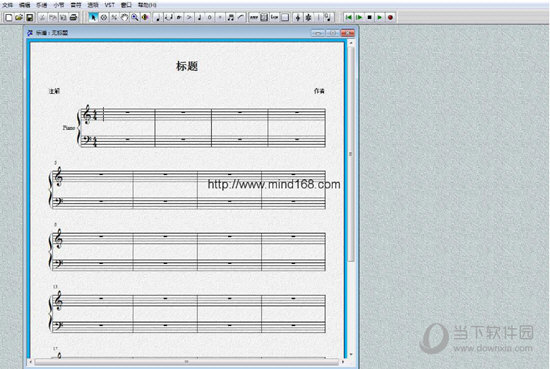Click the empty box tool icon

(285, 17)
